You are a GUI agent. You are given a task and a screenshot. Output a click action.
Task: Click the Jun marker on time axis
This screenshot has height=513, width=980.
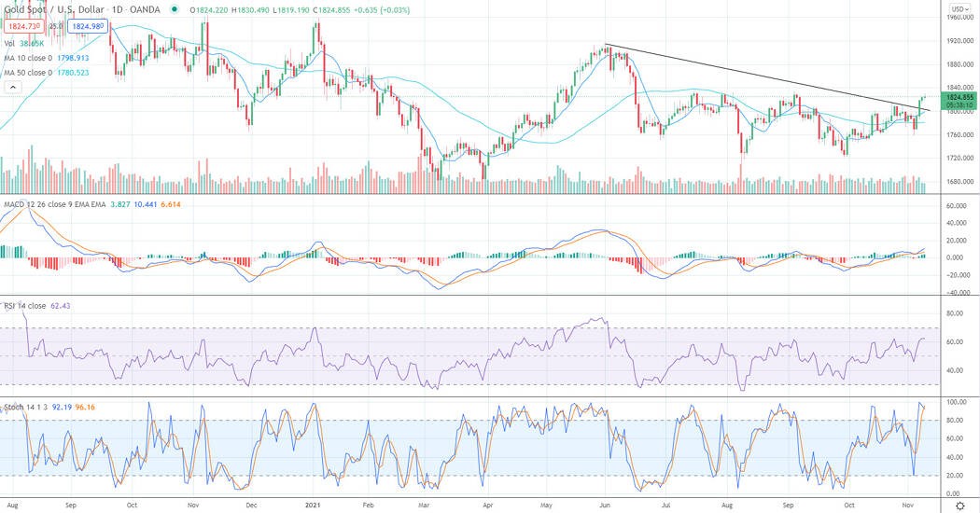(x=605, y=505)
